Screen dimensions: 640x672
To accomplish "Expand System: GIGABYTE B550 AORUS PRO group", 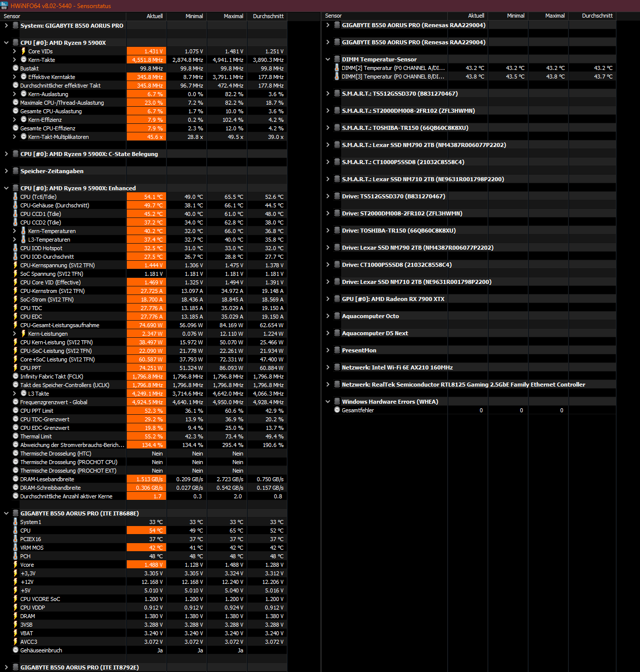I will click(x=6, y=26).
